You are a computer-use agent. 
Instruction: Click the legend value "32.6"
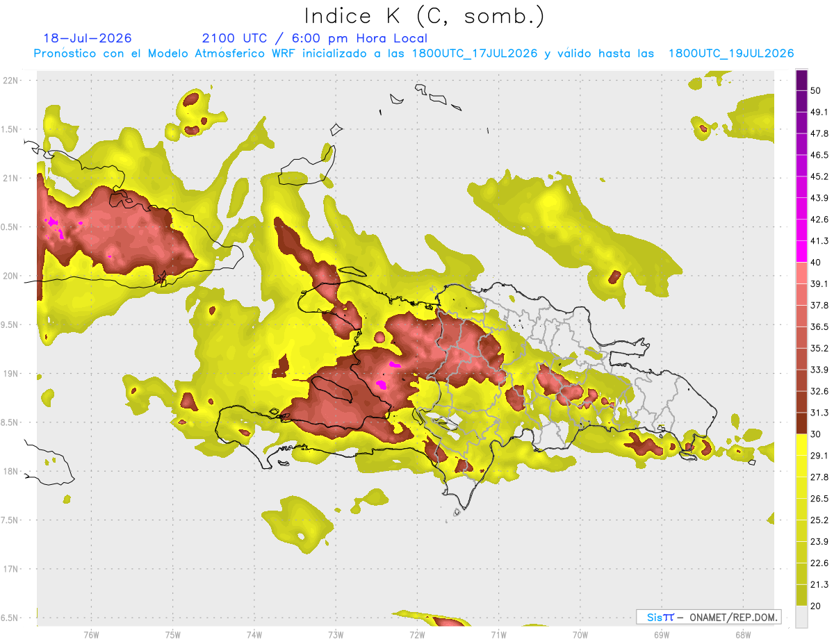819,391
